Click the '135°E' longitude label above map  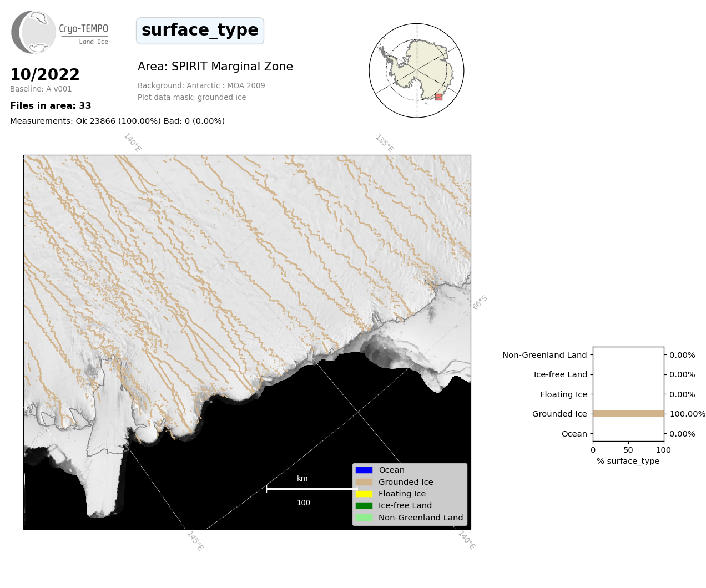coord(384,143)
